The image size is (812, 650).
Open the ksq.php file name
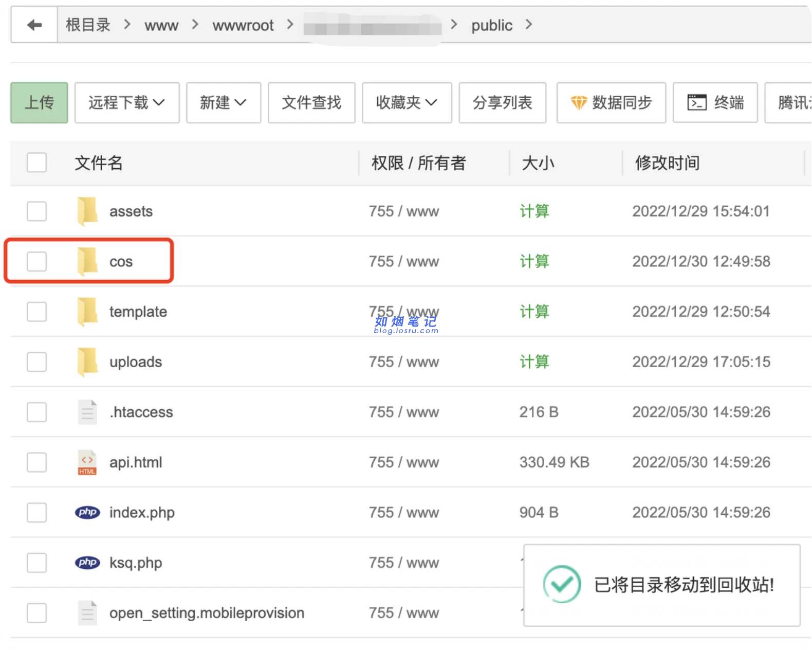(x=136, y=563)
